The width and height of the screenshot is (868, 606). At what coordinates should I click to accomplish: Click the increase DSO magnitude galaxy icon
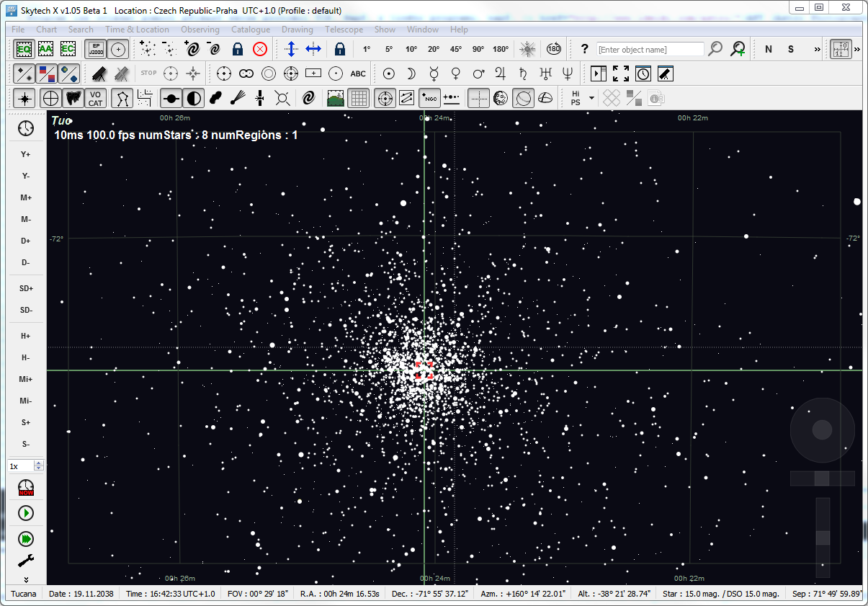pos(192,49)
